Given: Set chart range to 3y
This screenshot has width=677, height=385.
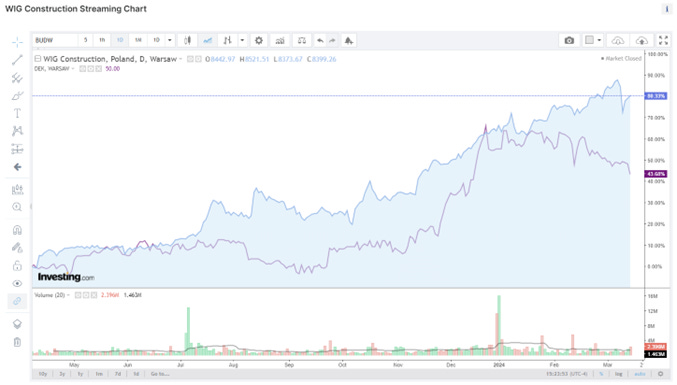Looking at the screenshot, I should (x=62, y=374).
